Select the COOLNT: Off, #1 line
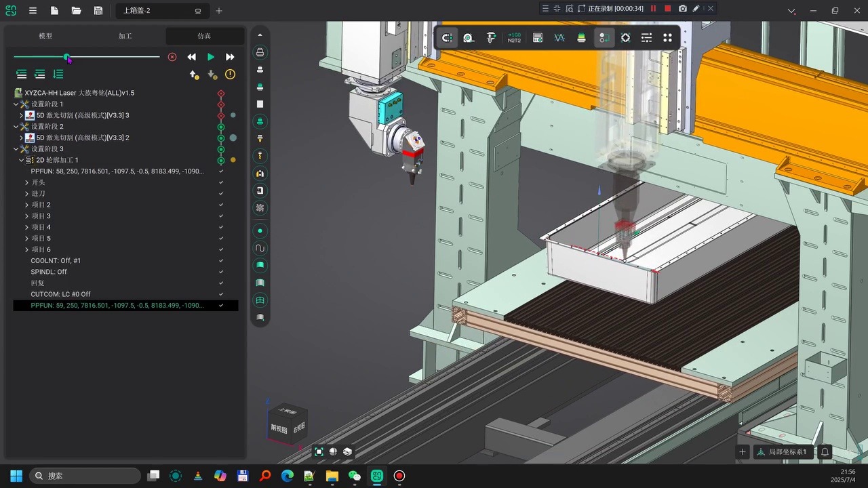Image resolution: width=868 pixels, height=488 pixels. pos(56,261)
